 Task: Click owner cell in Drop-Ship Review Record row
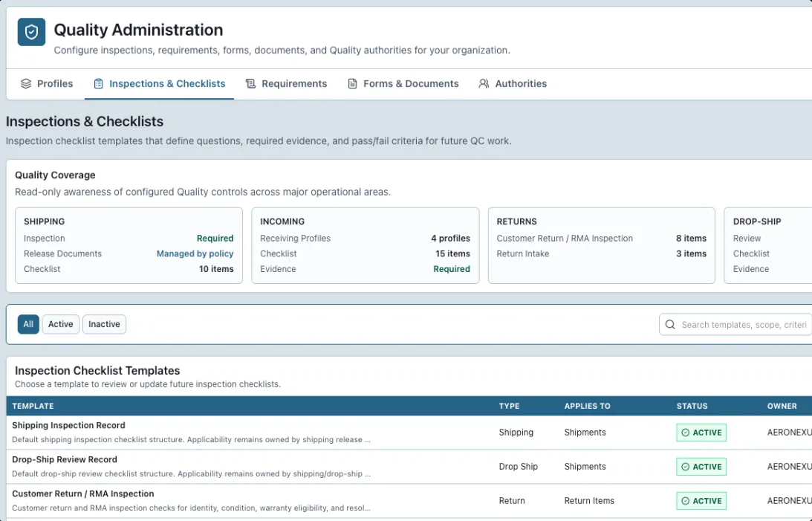click(789, 467)
